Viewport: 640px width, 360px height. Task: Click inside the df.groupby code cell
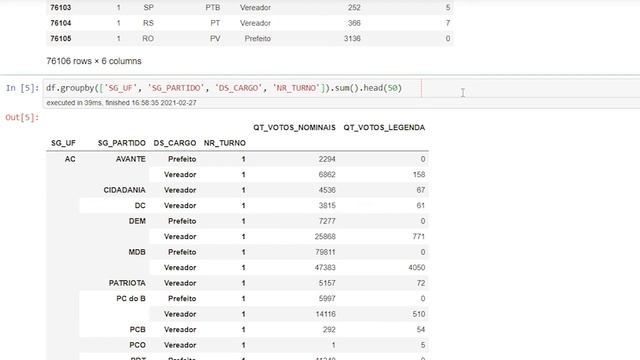pyautogui.click(x=341, y=88)
